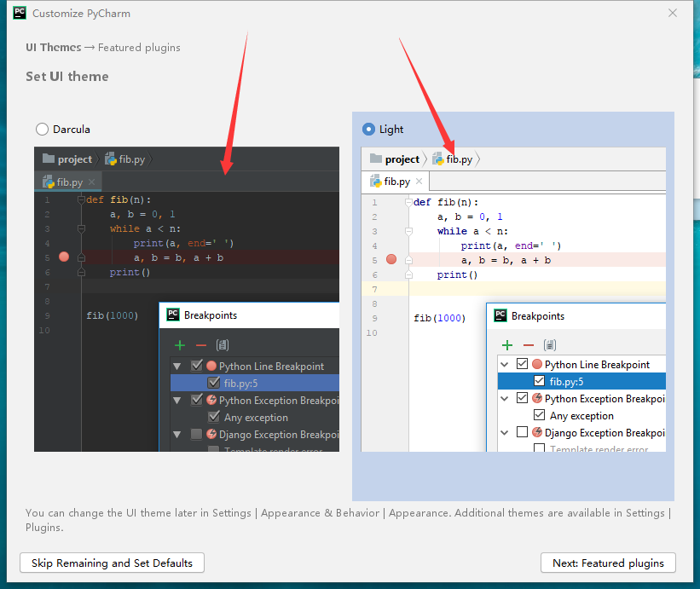Click the Darcula theme preview image
The width and height of the screenshot is (700, 589).
click(187, 299)
